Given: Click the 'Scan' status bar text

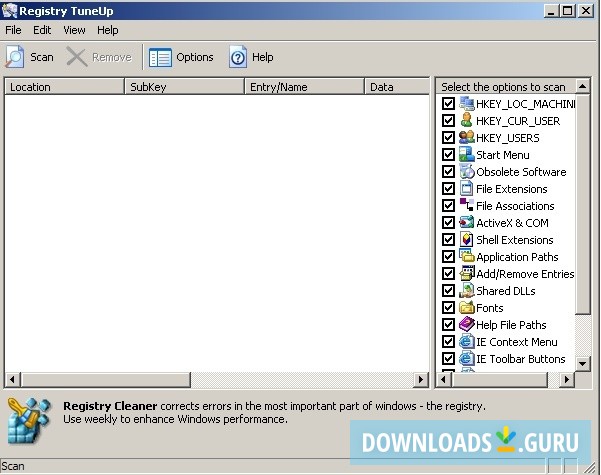Looking at the screenshot, I should tap(13, 466).
